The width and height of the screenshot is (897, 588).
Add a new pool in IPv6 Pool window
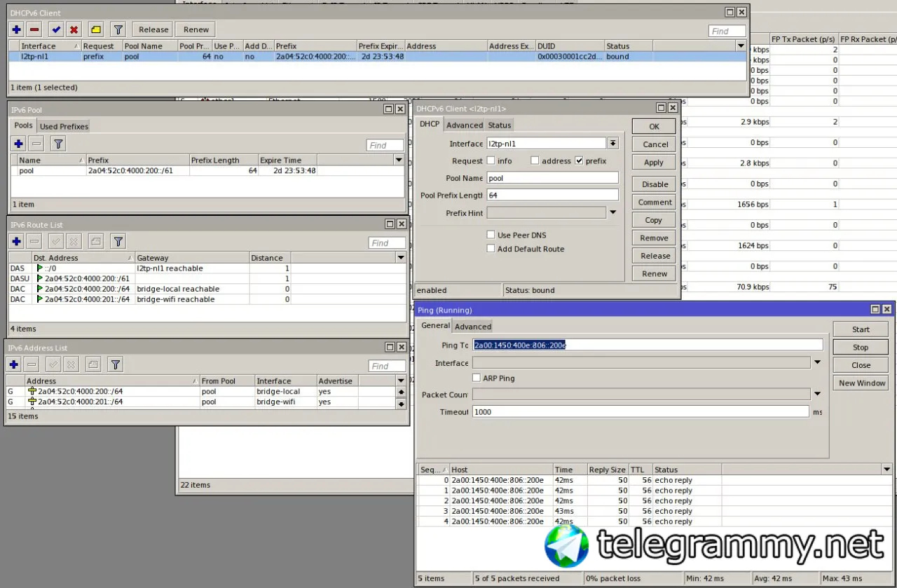[19, 144]
